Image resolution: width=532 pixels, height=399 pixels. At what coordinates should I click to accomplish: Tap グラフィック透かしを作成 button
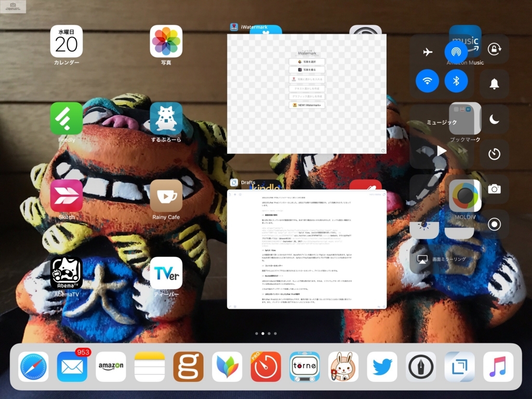pyautogui.click(x=307, y=96)
